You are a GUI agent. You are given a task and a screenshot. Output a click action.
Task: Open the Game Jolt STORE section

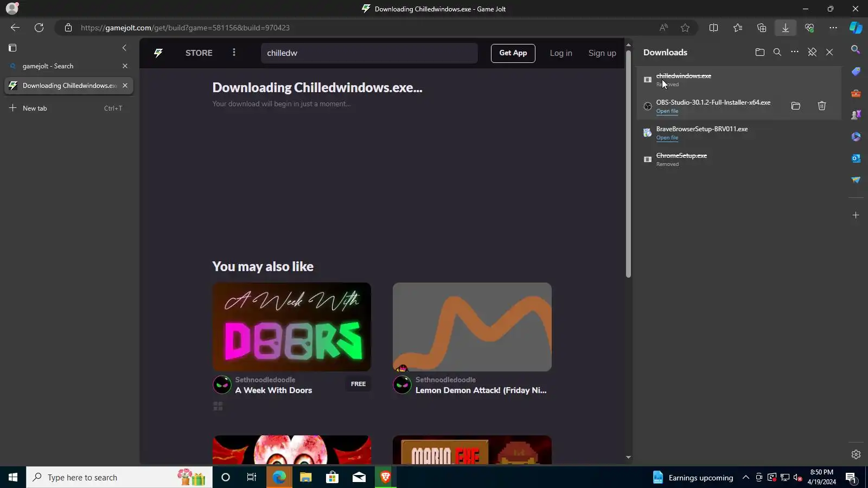pos(199,53)
